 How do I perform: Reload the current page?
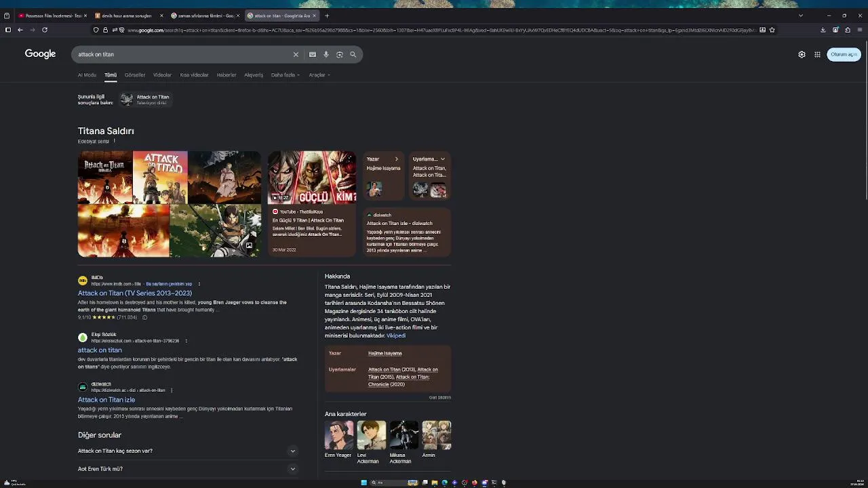[45, 30]
